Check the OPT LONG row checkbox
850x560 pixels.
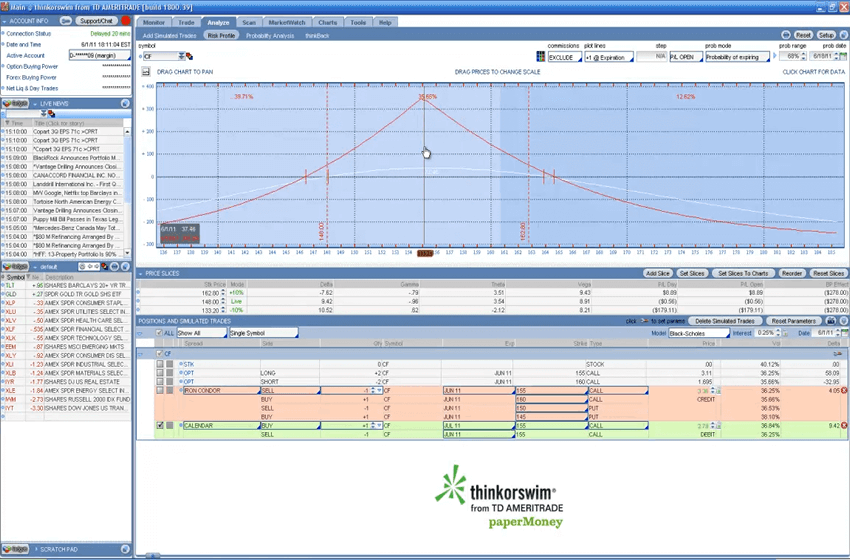pyautogui.click(x=160, y=373)
